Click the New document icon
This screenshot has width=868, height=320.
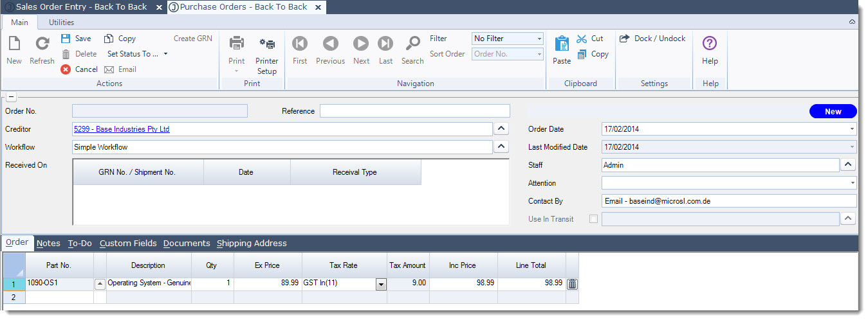14,44
